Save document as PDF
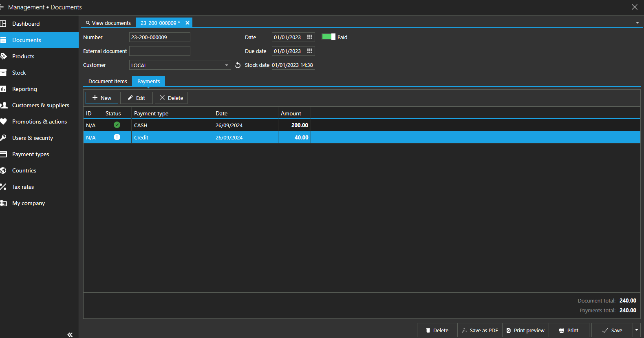Screen dimensions: 644x338 pyautogui.click(x=480, y=330)
